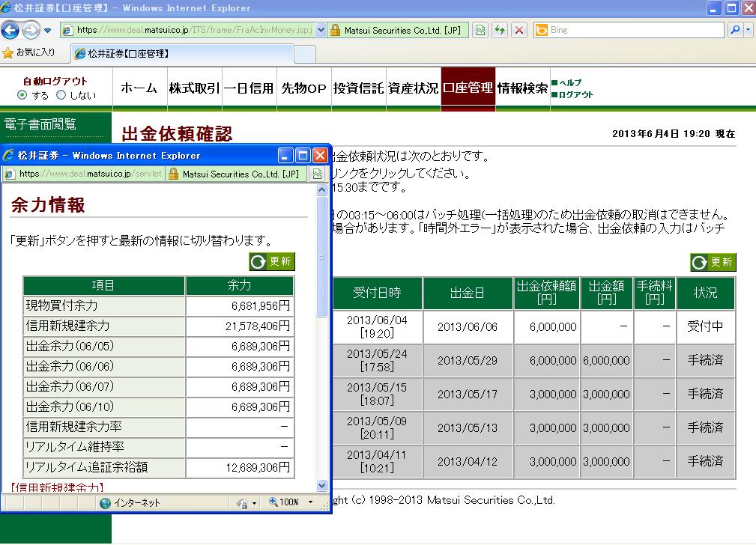756x545 pixels.
Task: Click the compatibility view icon in main address bar
Action: 480,31
